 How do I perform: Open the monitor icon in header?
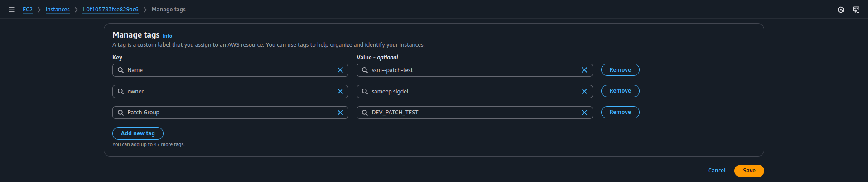[x=856, y=10]
